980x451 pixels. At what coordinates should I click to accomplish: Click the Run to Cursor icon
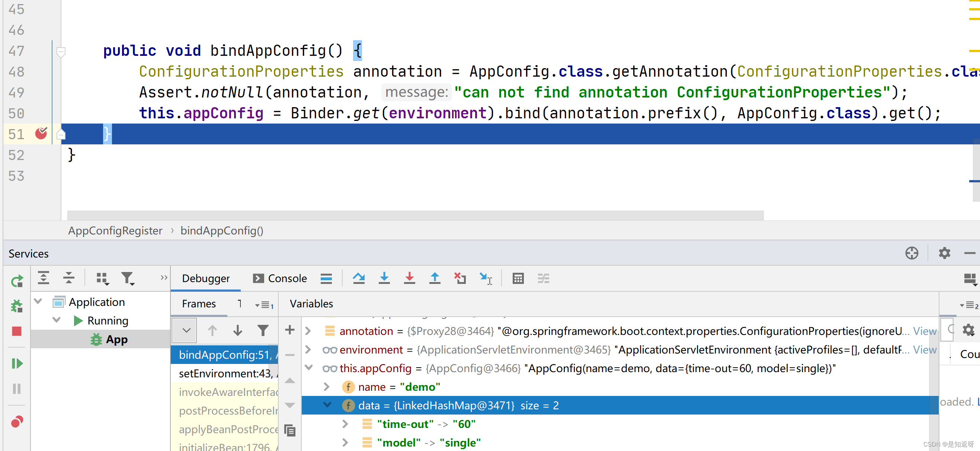click(486, 278)
